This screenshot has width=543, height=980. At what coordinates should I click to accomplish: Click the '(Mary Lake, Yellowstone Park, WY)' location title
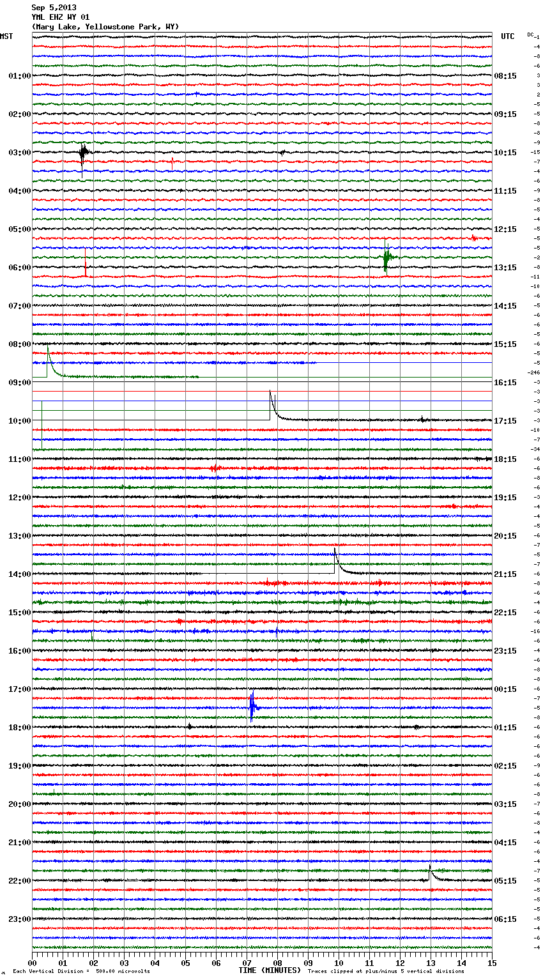(105, 27)
